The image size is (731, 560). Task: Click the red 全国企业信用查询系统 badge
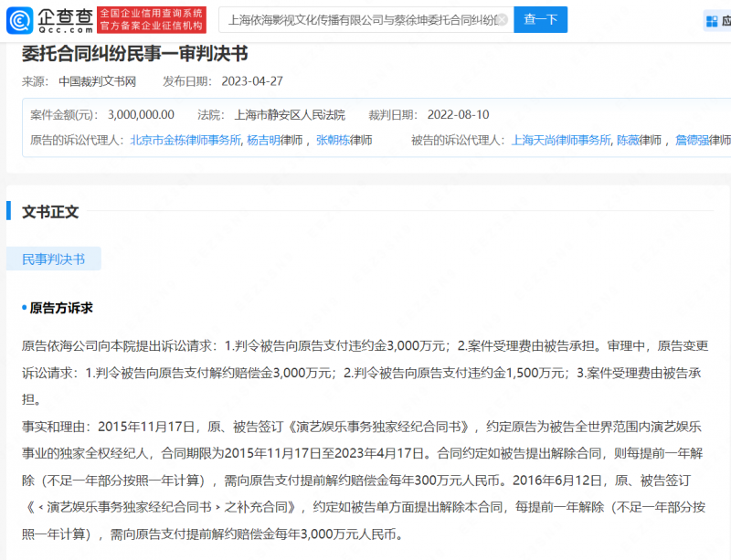[151, 20]
